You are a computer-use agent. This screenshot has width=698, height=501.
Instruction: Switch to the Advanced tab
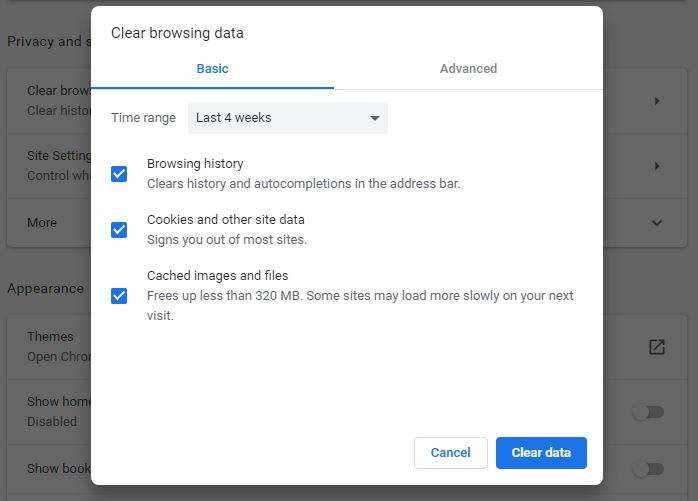(x=468, y=69)
